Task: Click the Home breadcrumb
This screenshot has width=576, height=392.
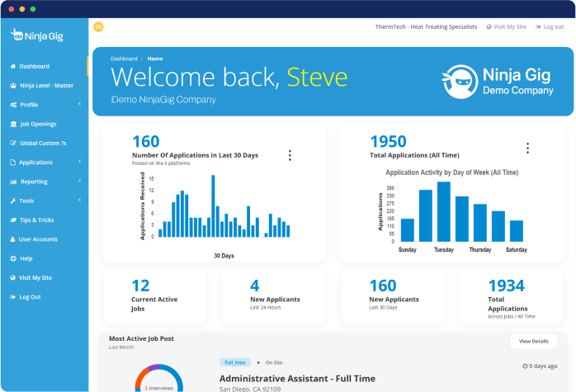Action: point(155,59)
